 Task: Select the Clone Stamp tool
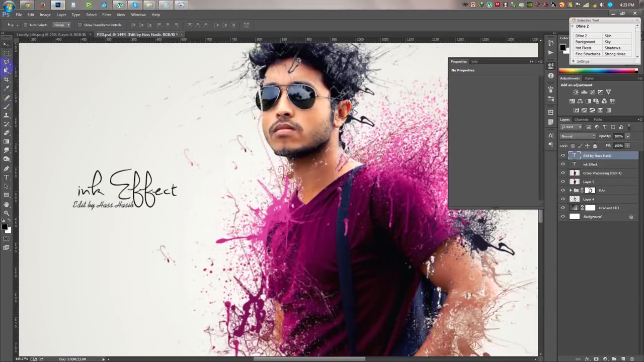click(7, 115)
